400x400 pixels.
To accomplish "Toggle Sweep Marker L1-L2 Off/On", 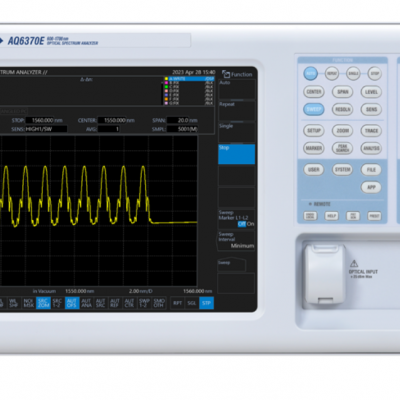I will [237, 219].
